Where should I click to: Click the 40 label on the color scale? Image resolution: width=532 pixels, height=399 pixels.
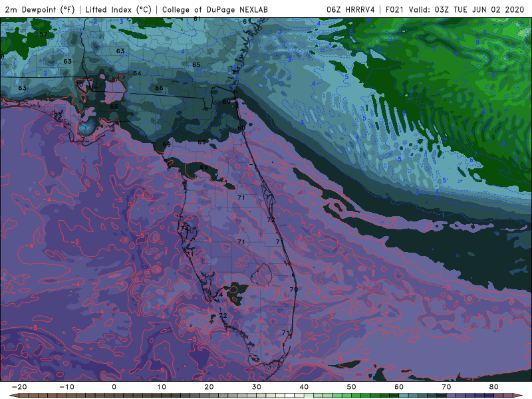point(304,387)
